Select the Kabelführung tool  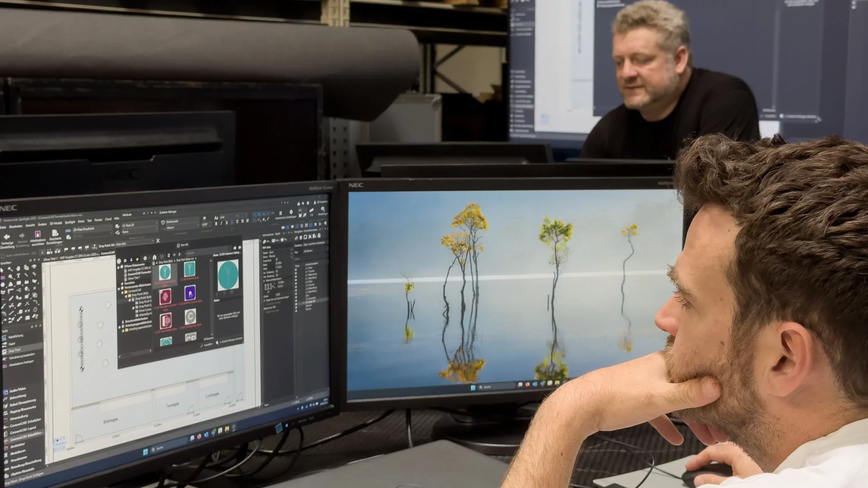pos(15,337)
